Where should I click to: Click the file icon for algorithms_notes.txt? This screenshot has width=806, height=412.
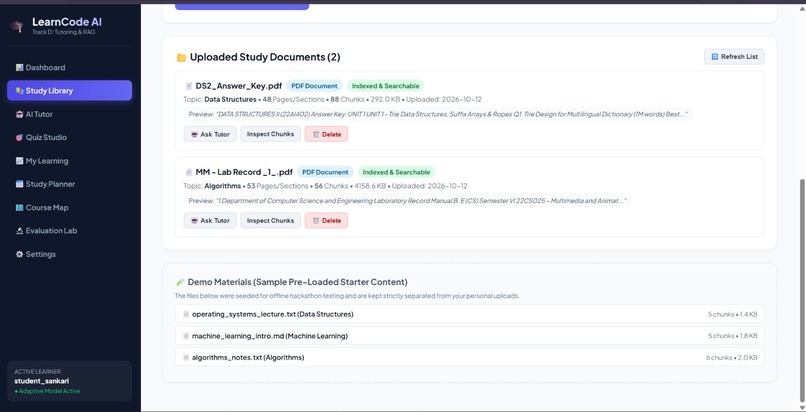pyautogui.click(x=186, y=358)
